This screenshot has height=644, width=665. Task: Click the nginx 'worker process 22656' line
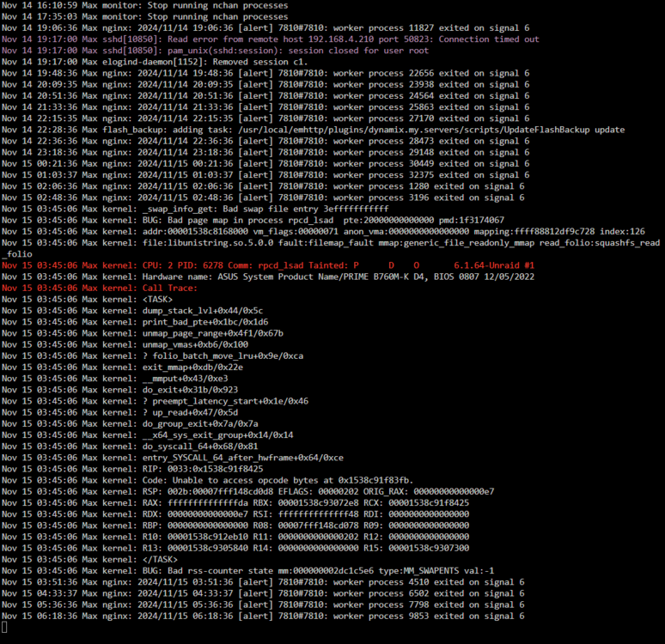265,73
